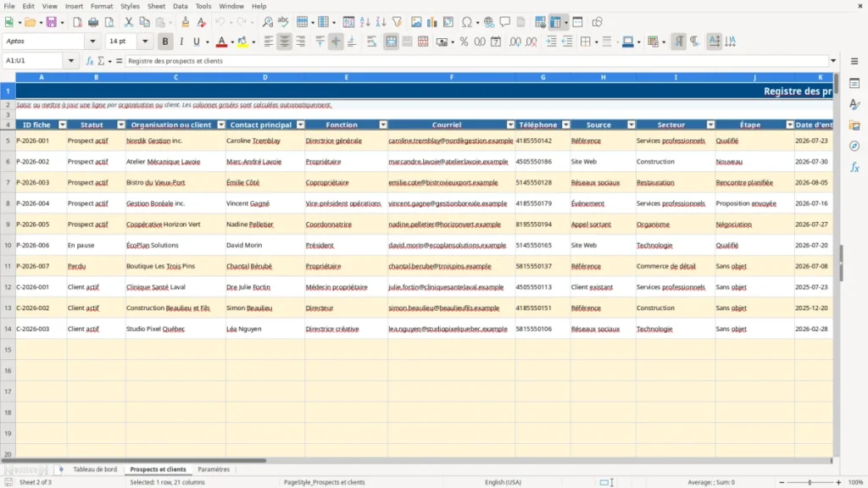The height and width of the screenshot is (488, 868).
Task: Click the zoom out minus button
Action: 782,482
